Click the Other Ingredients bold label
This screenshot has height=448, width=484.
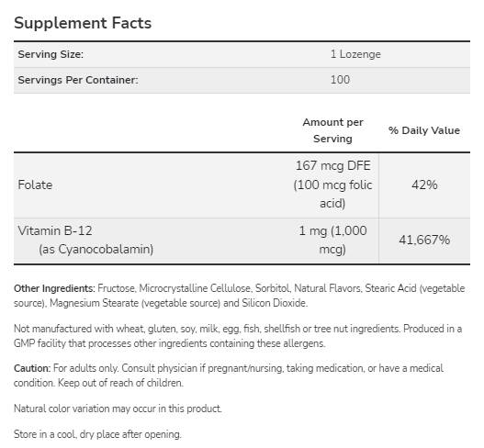[54, 288]
